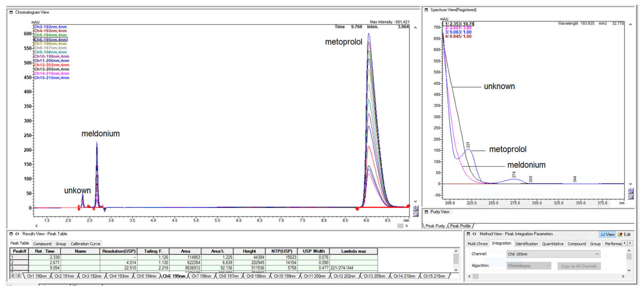Click Method View left-right arrows switch icon

click(x=474, y=234)
